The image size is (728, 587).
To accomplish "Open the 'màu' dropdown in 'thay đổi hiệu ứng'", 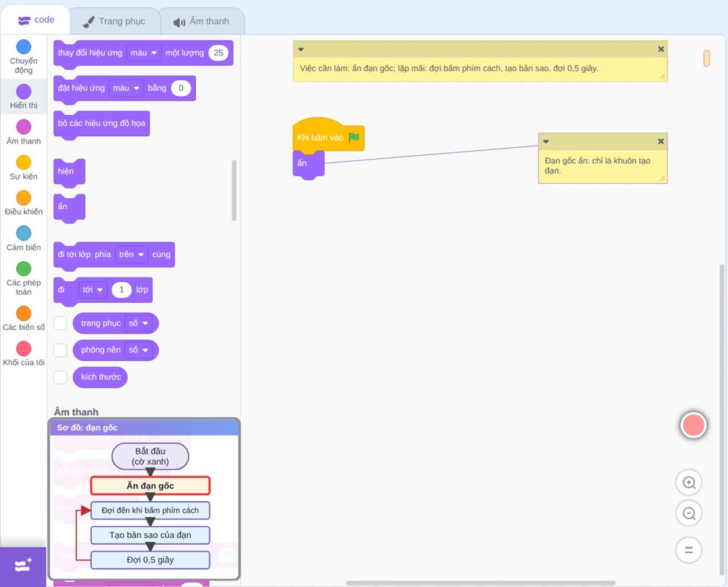I will point(143,53).
